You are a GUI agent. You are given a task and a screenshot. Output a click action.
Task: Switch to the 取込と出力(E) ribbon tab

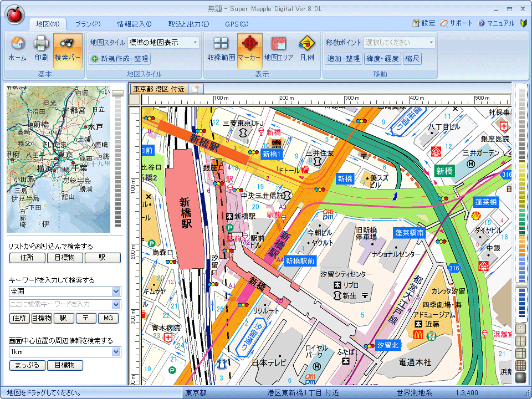188,24
